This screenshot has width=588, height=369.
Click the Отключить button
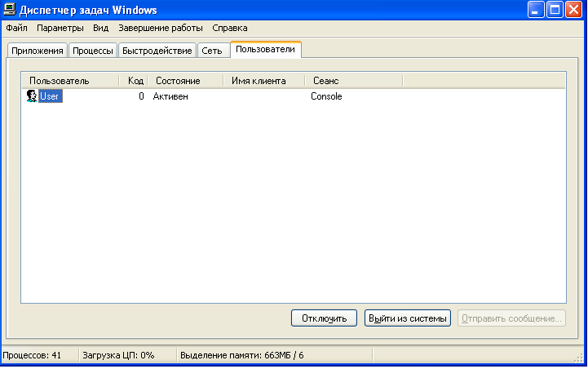324,318
